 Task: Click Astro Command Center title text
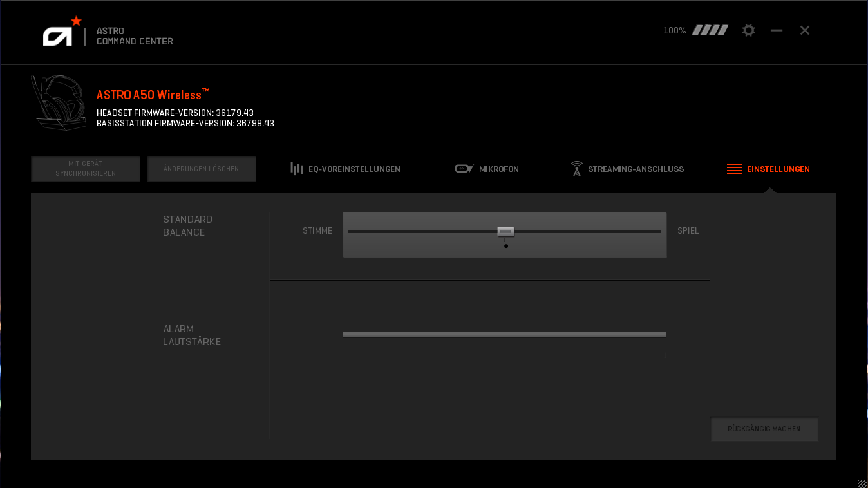pyautogui.click(x=135, y=36)
